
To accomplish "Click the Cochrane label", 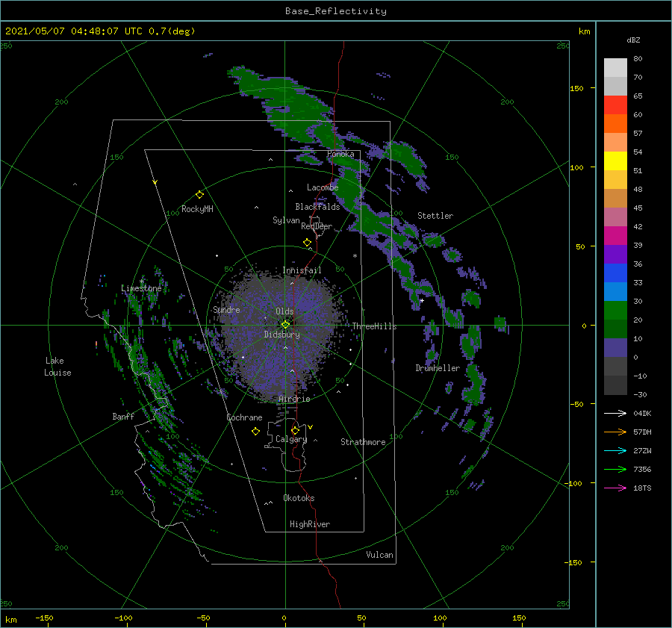I will pyautogui.click(x=244, y=417).
